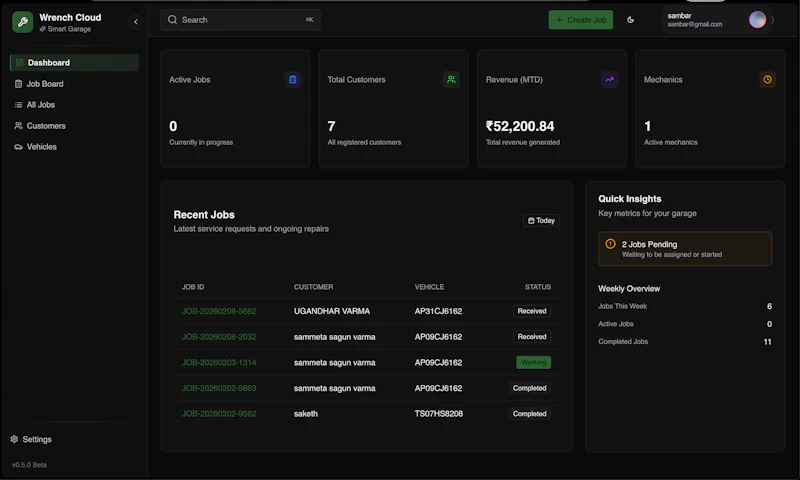Open the Today date filter
Viewport: 800px width, 480px height.
pyautogui.click(x=541, y=220)
